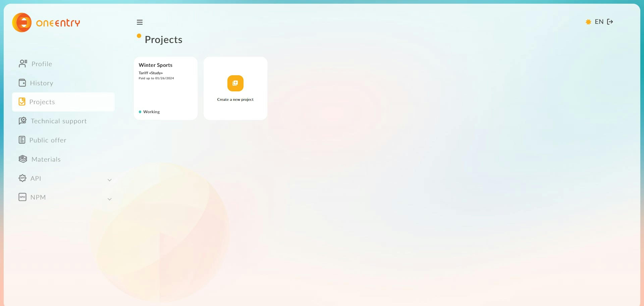
Task: Select the Technical support icon
Action: [x=22, y=121]
